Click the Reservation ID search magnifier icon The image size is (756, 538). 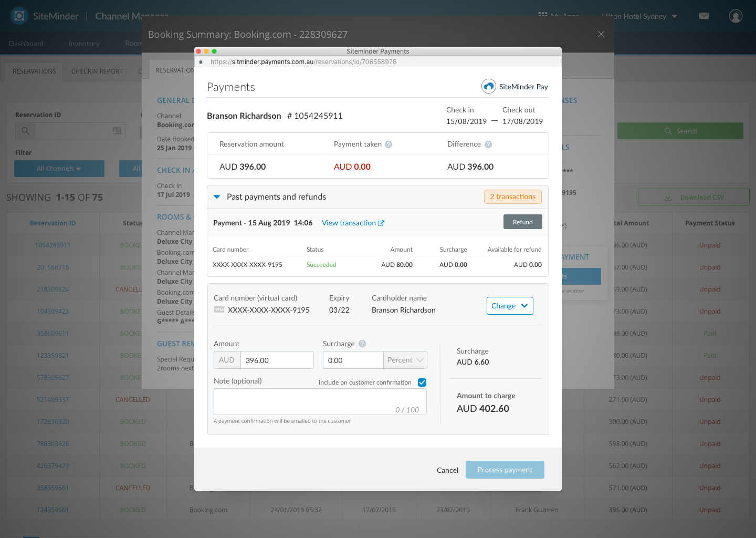[x=25, y=131]
